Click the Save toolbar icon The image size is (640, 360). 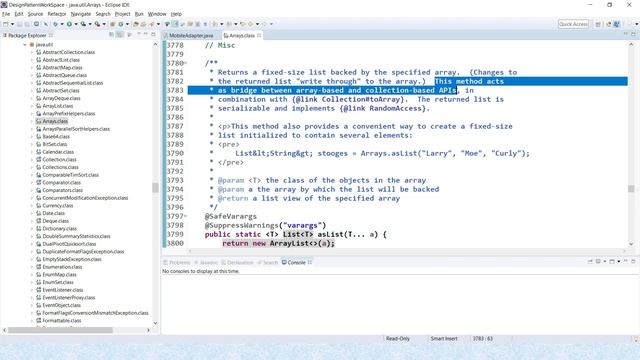(20, 24)
